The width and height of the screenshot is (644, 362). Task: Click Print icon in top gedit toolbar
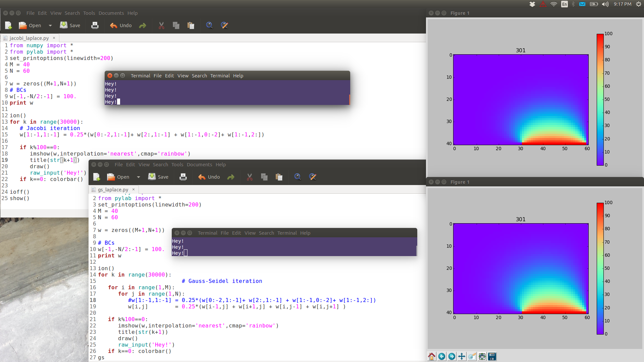[x=95, y=25]
